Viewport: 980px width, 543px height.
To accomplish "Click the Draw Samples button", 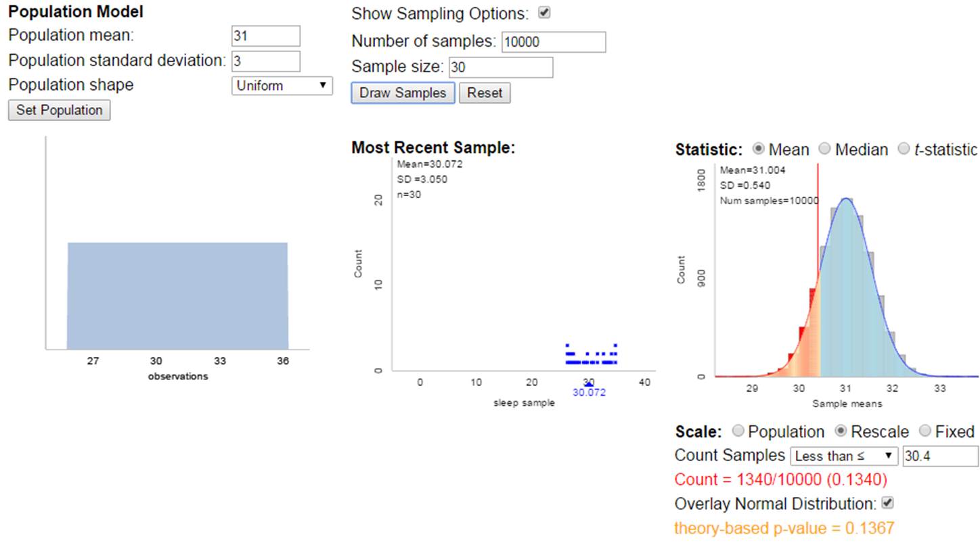I will click(x=403, y=93).
